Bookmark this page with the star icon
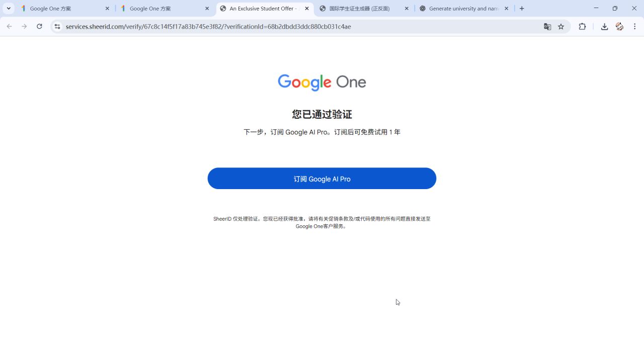644x342 pixels. pyautogui.click(x=561, y=27)
